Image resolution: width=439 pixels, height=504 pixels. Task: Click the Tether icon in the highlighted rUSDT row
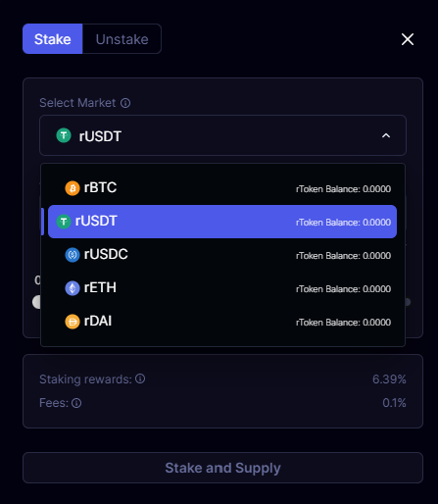tap(64, 222)
